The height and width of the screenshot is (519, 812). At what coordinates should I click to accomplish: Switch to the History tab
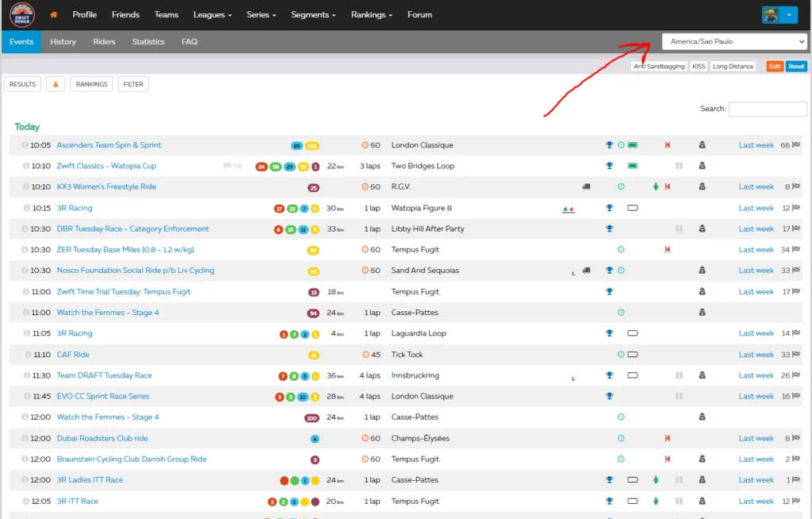pos(63,41)
